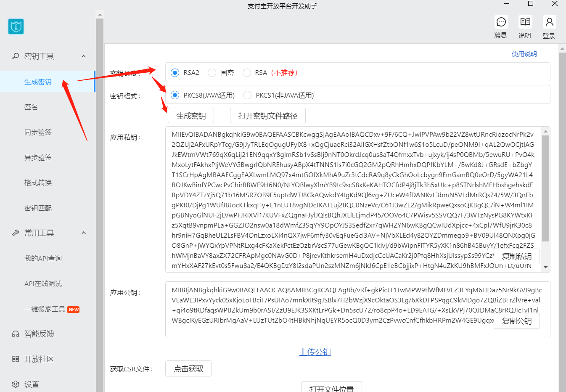
Task: Click the 登录 user icon
Action: click(x=549, y=22)
